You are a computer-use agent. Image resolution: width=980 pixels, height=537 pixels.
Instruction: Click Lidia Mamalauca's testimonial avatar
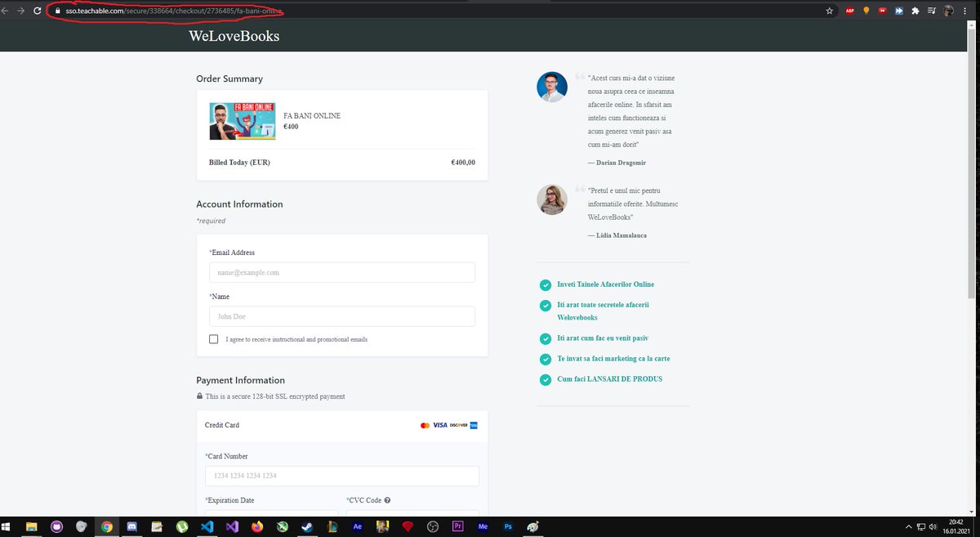552,199
